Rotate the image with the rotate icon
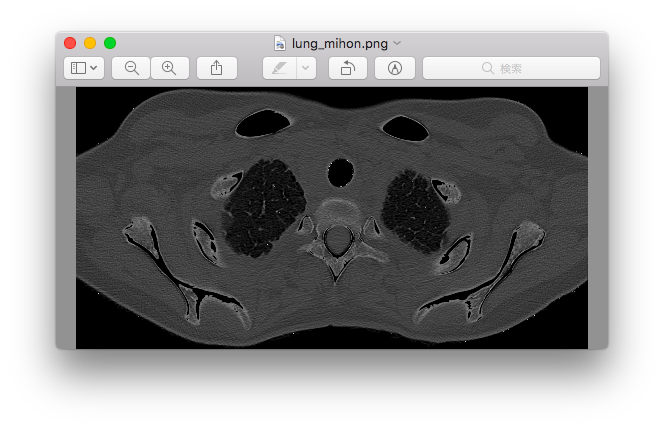This screenshot has width=664, height=429. pyautogui.click(x=348, y=68)
